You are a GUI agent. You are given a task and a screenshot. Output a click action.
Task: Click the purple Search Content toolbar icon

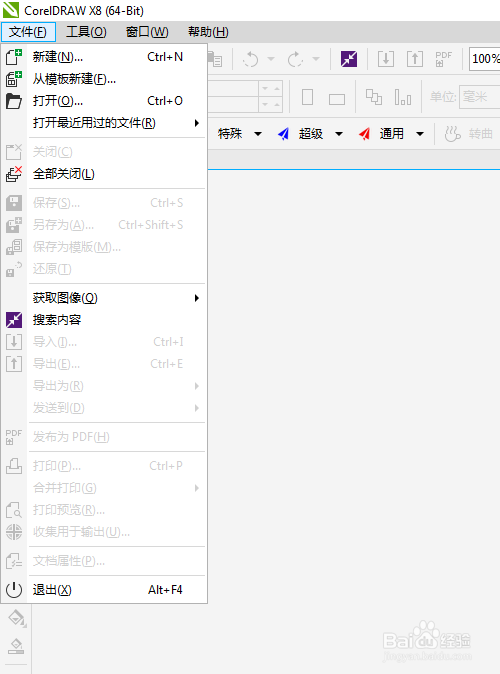coord(349,59)
